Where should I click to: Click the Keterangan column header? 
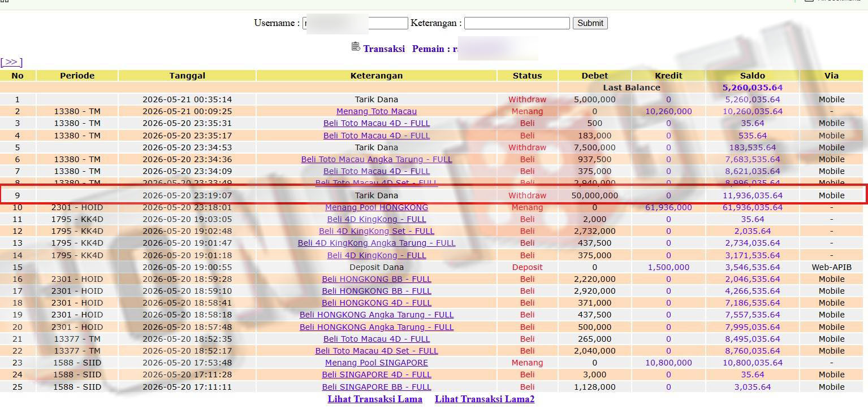pos(377,76)
